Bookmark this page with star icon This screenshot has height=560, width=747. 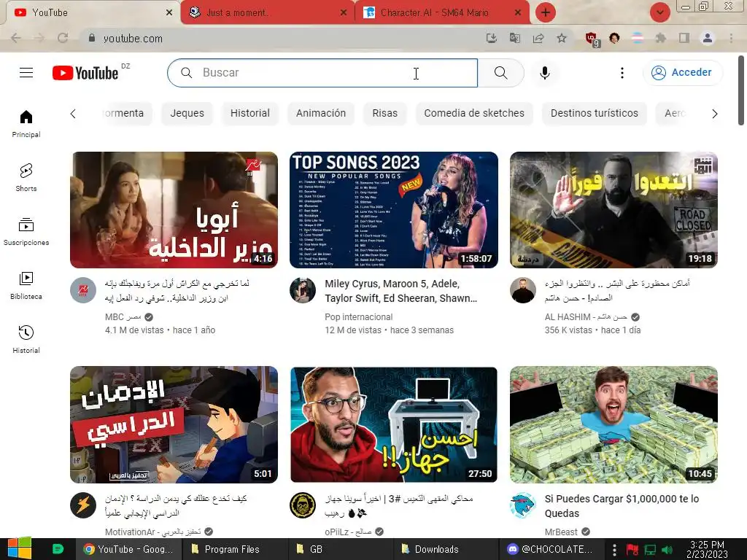pos(562,38)
